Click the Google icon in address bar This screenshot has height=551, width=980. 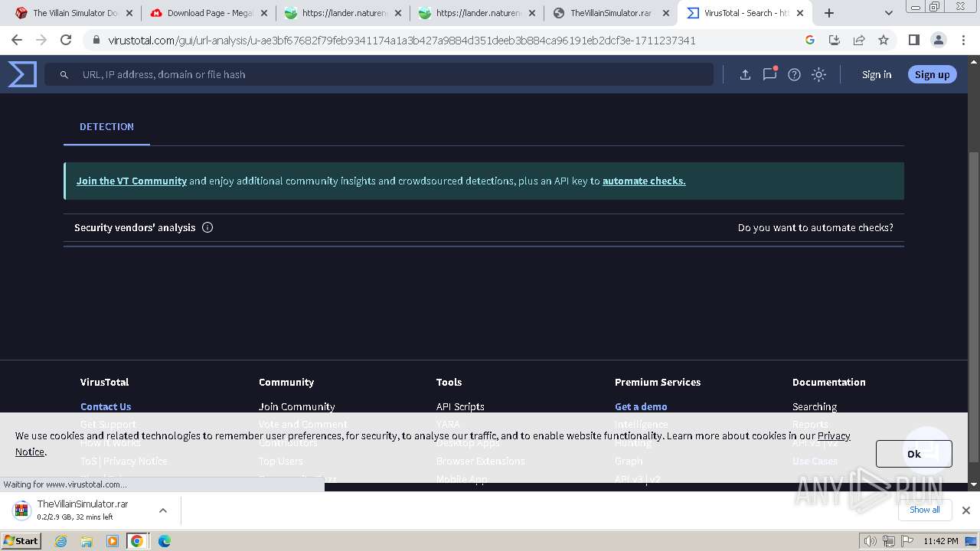(x=810, y=40)
